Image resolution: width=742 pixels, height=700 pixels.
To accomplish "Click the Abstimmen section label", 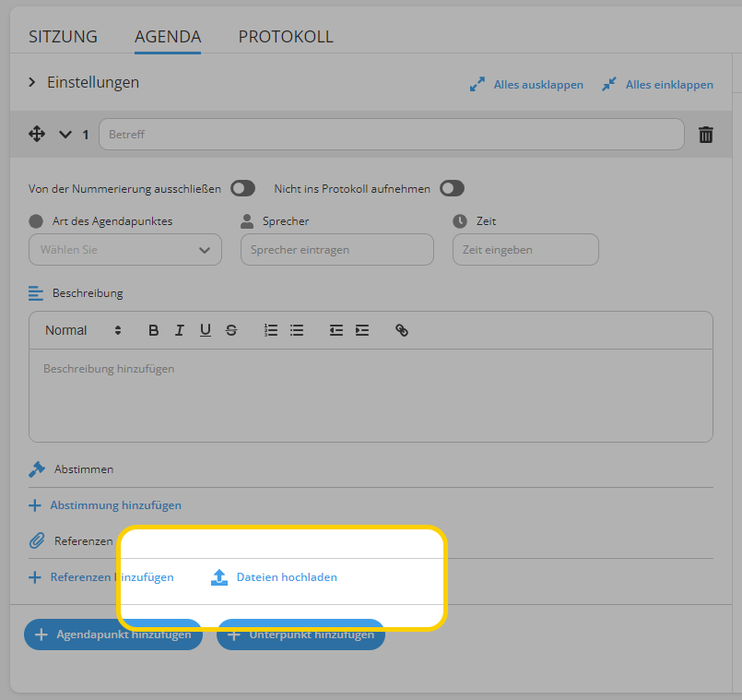I will pos(84,469).
